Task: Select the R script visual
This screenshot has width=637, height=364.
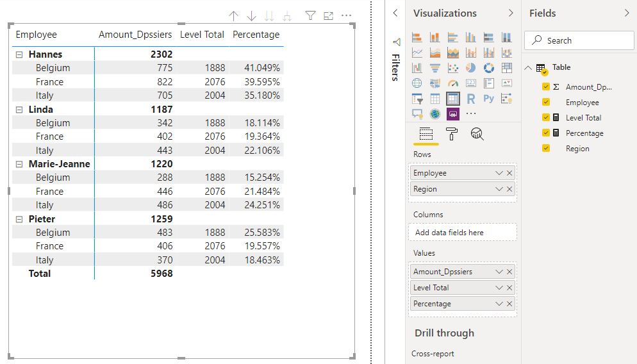Action: [471, 99]
